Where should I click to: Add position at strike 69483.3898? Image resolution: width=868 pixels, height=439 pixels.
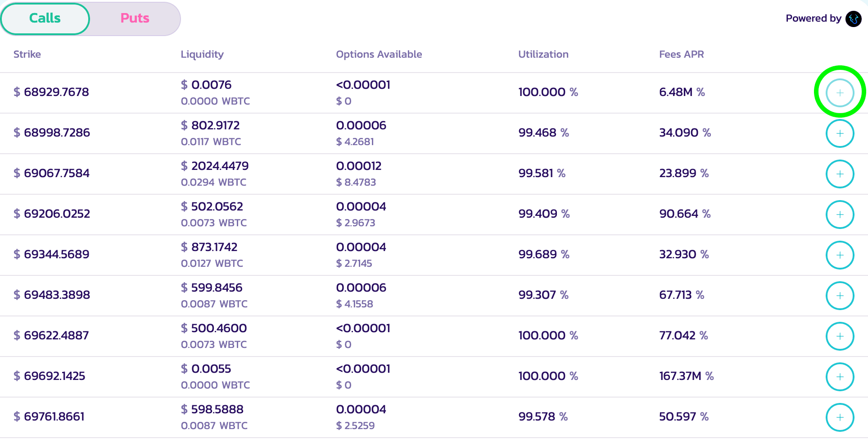coord(840,296)
